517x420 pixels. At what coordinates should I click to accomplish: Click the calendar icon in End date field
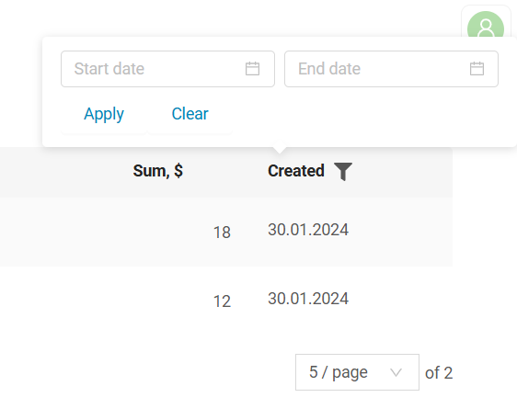coord(477,69)
